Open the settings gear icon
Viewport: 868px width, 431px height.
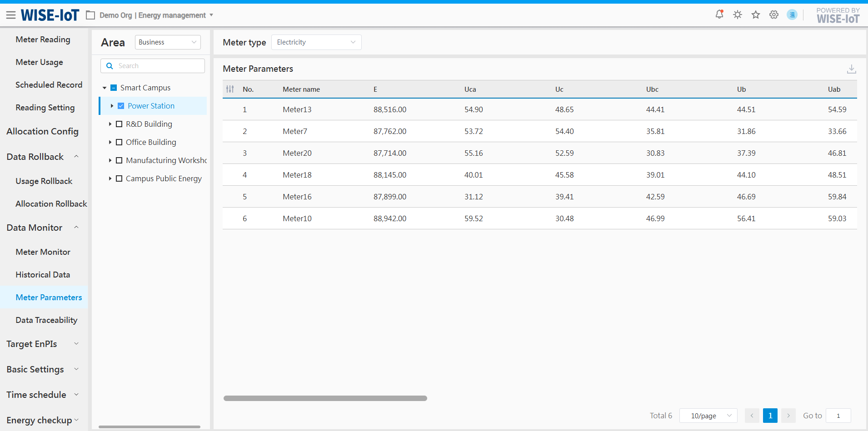(773, 15)
